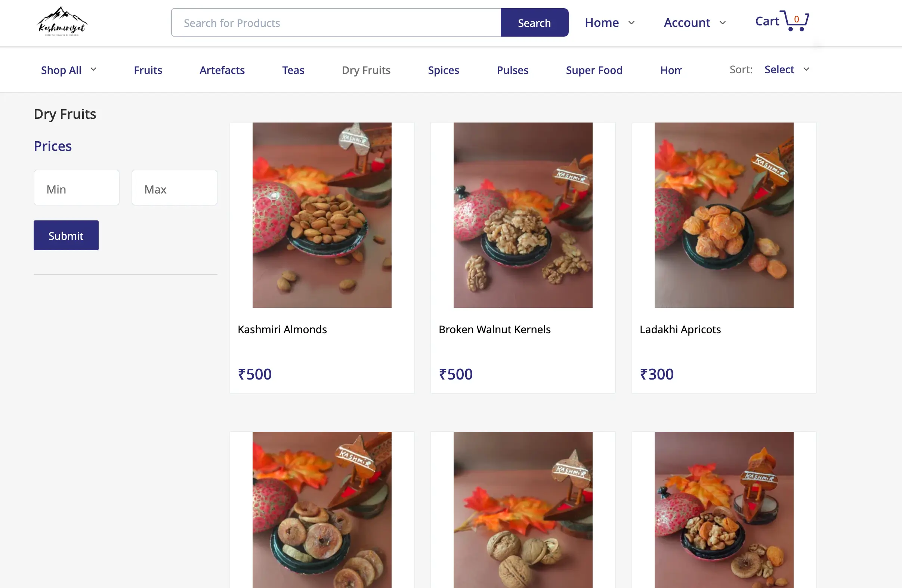The height and width of the screenshot is (588, 902).
Task: Expand the Home navigation dropdown
Action: point(609,23)
